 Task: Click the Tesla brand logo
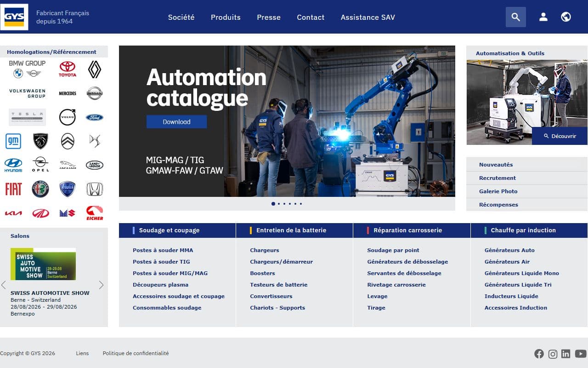(28, 117)
